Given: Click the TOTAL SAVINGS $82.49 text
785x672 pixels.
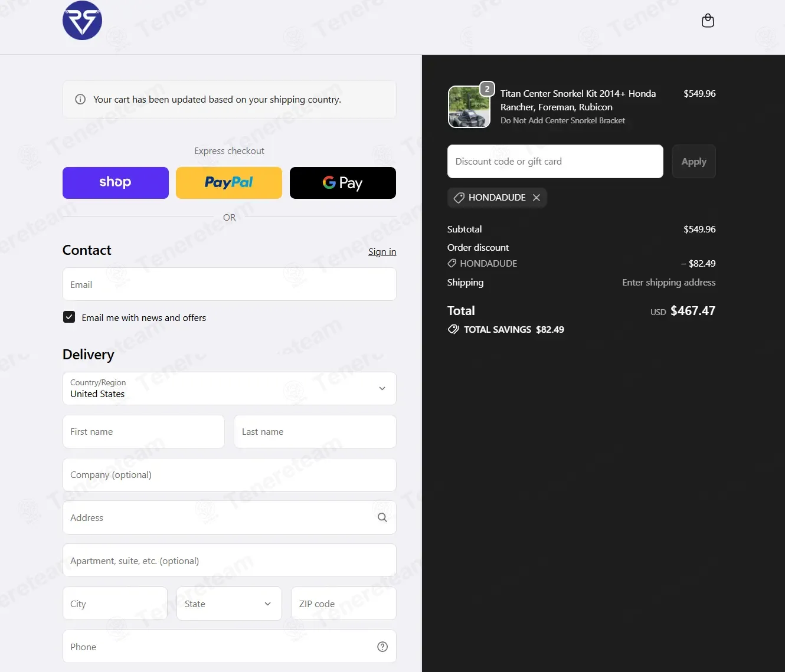Looking at the screenshot, I should [514, 329].
